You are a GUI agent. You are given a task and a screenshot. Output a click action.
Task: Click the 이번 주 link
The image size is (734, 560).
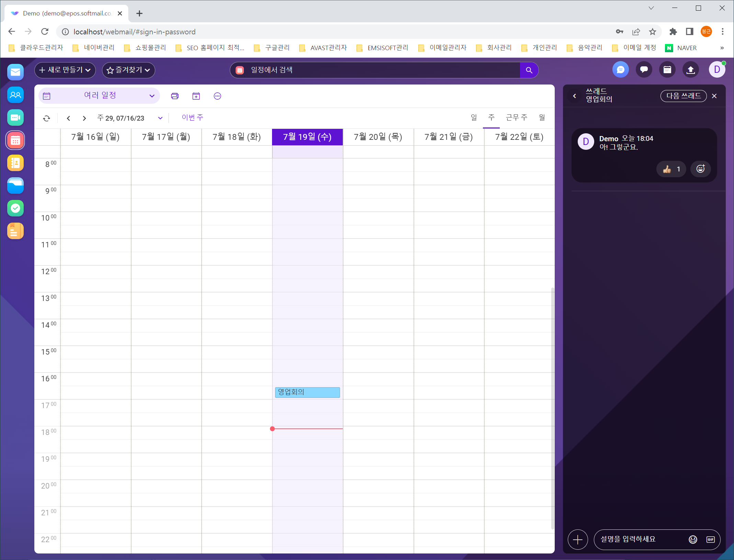click(x=192, y=117)
